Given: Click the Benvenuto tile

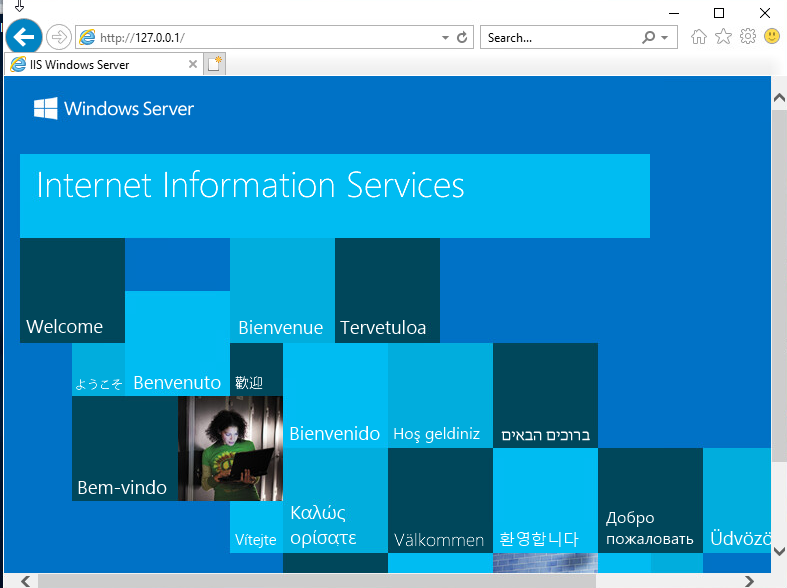Looking at the screenshot, I should (177, 343).
